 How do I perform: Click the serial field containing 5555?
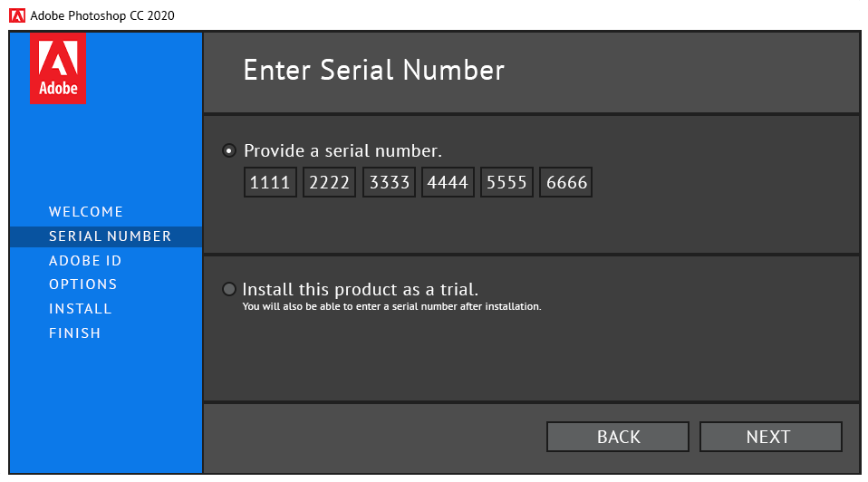tap(506, 182)
